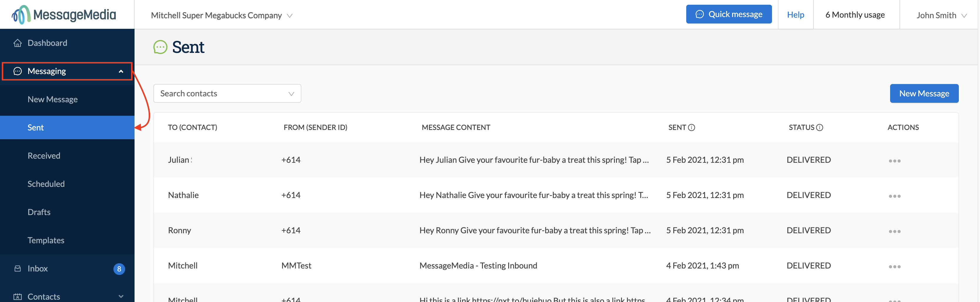Open Inbox in sidebar
This screenshot has width=980, height=302.
pyautogui.click(x=38, y=269)
